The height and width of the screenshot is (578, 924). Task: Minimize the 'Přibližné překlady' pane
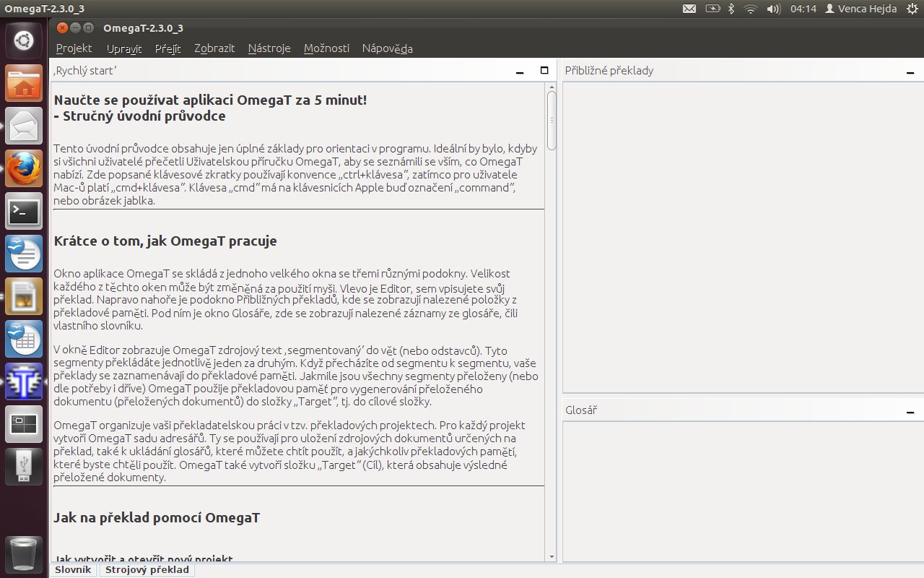pyautogui.click(x=910, y=72)
